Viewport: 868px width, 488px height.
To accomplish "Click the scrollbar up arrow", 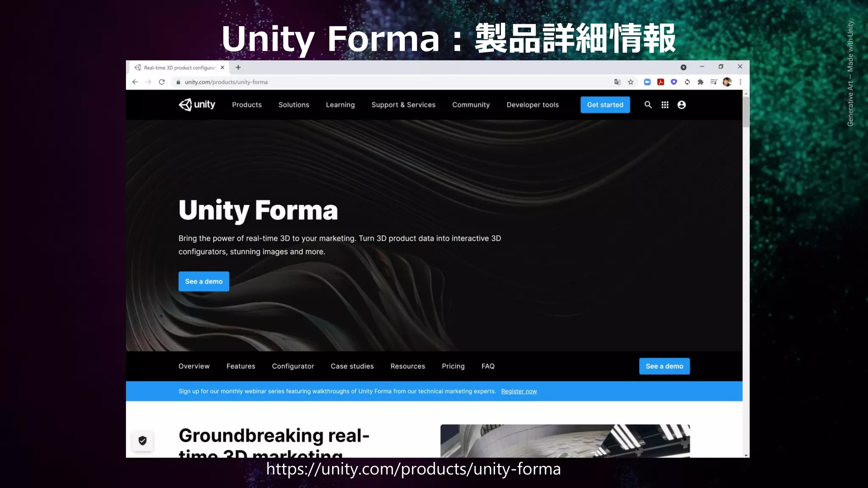I will (x=746, y=93).
